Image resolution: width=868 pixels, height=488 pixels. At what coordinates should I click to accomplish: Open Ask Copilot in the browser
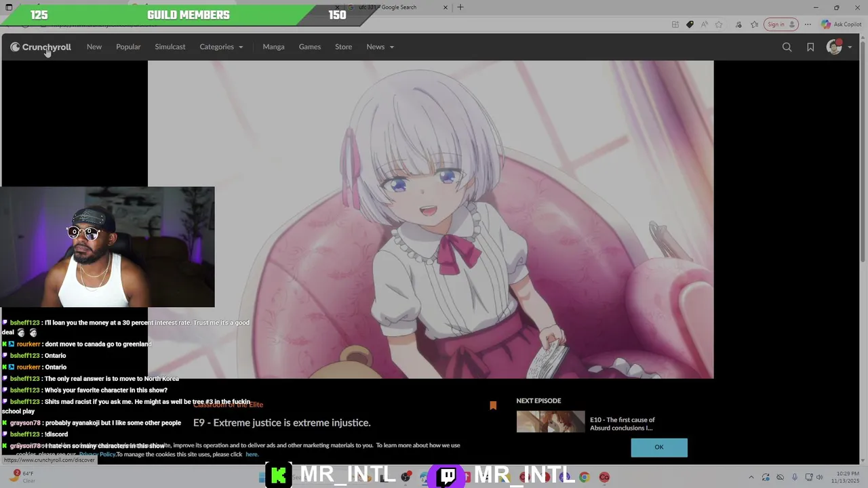click(x=841, y=24)
